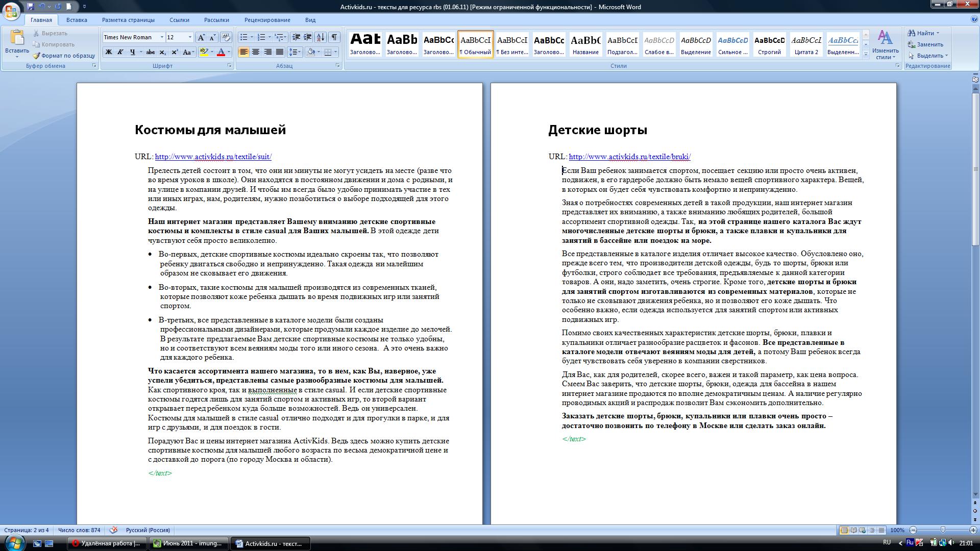The width and height of the screenshot is (980, 551).
Task: Toggle paragraph marks display with ¶ icon
Action: [334, 37]
